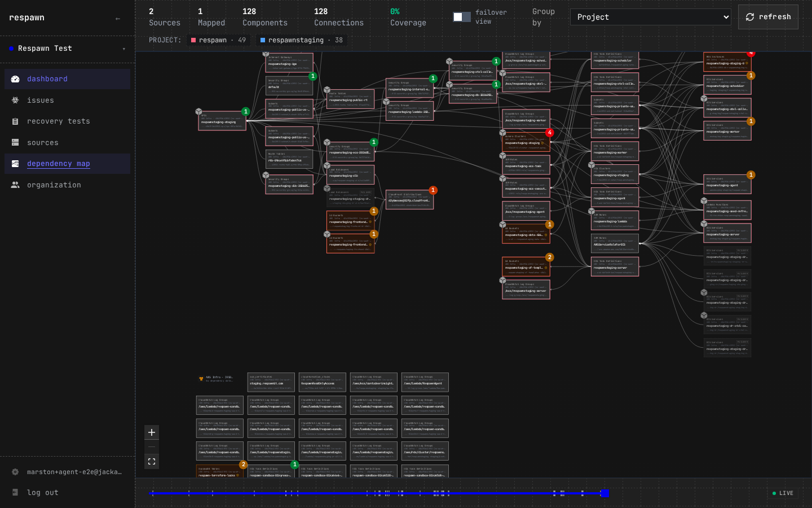
Task: Click orange 1 badge on respawnstaging-data bucket
Action: pyautogui.click(x=550, y=225)
